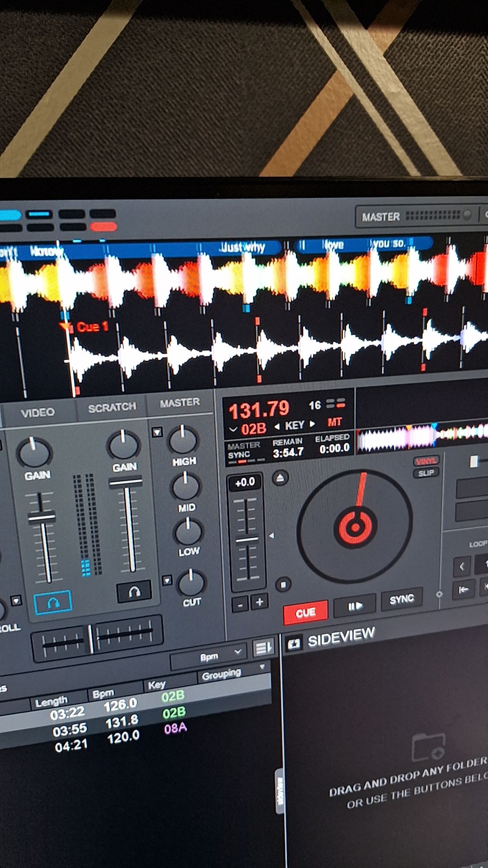Click the eject track icon

point(281,478)
